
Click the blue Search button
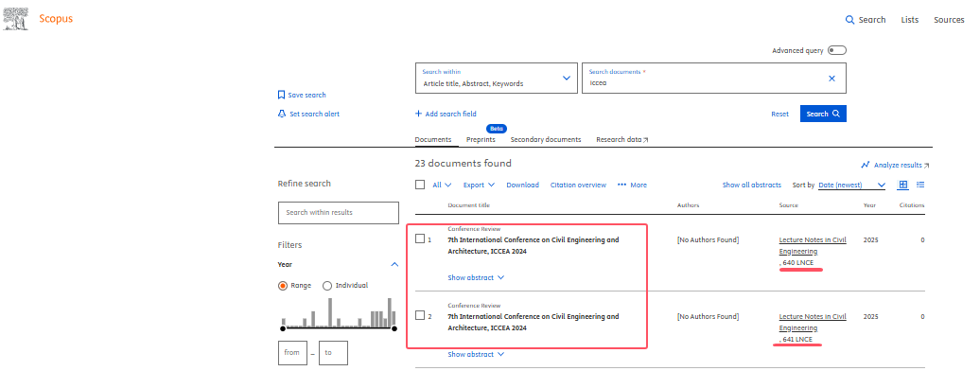click(823, 114)
